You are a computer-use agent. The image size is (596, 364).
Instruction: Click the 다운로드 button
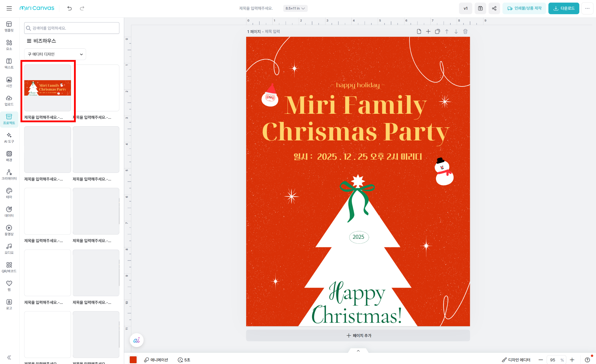tap(564, 8)
